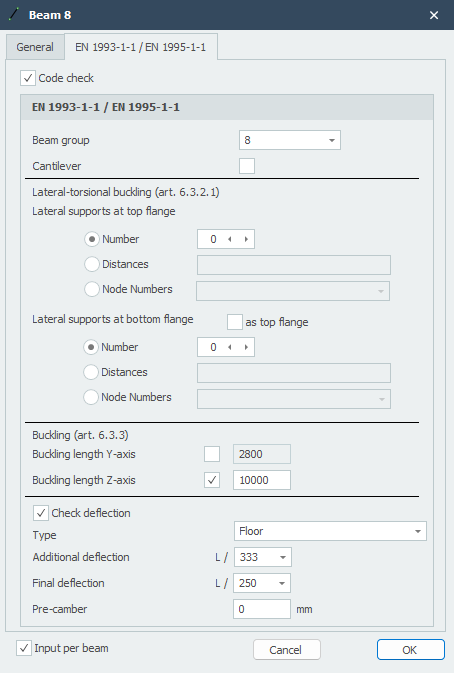
Task: Select the EN 1993-1-1 / EN 1995-1-1 tab
Action: 141,47
